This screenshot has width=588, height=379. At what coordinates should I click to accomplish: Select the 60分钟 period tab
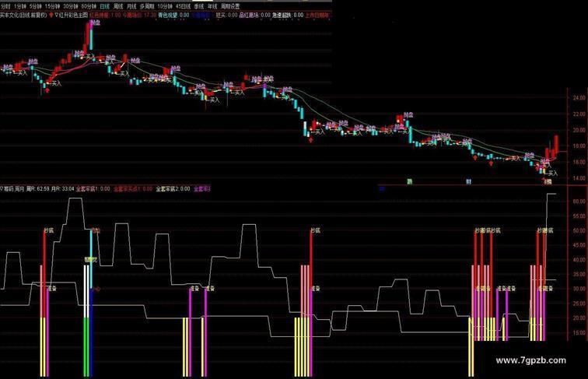pos(89,6)
